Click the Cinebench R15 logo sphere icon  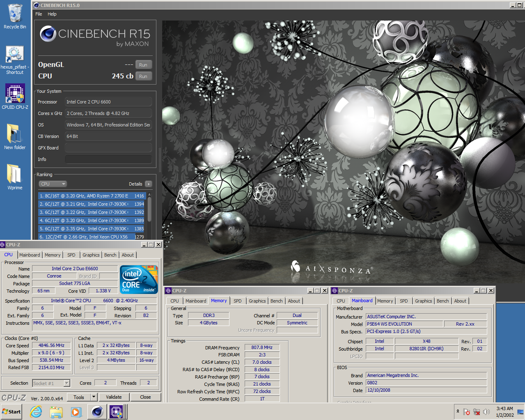(48, 34)
